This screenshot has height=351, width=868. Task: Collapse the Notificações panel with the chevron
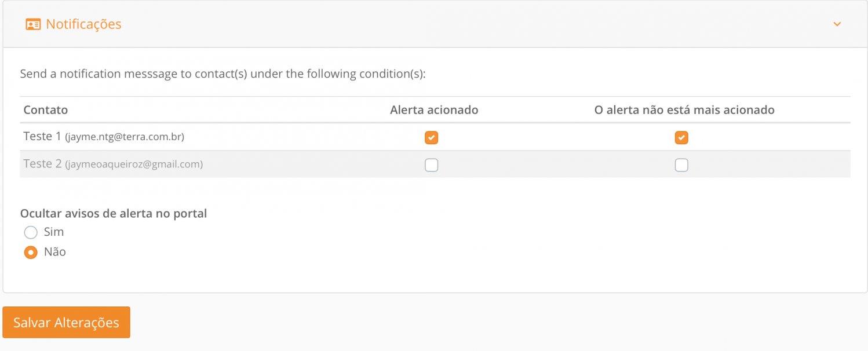point(837,24)
